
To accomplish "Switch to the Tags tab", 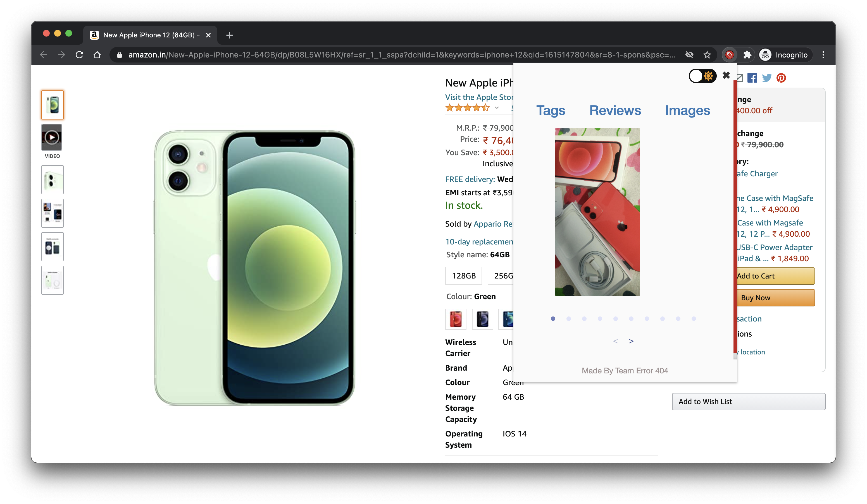I will point(551,110).
